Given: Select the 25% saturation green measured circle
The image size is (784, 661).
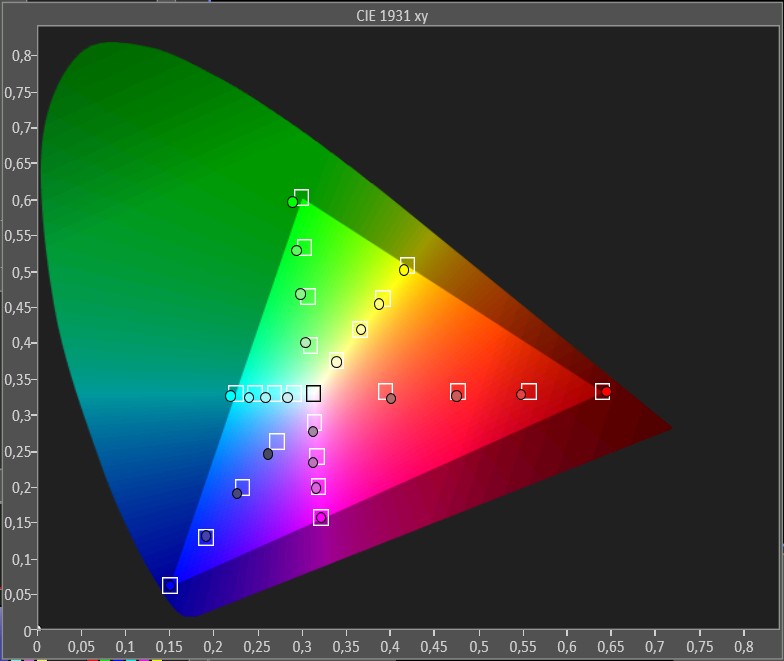Looking at the screenshot, I should pos(306,342).
